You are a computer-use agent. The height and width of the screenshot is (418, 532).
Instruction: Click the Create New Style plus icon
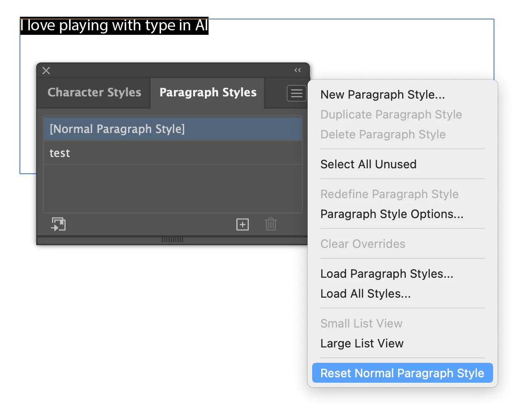point(242,224)
